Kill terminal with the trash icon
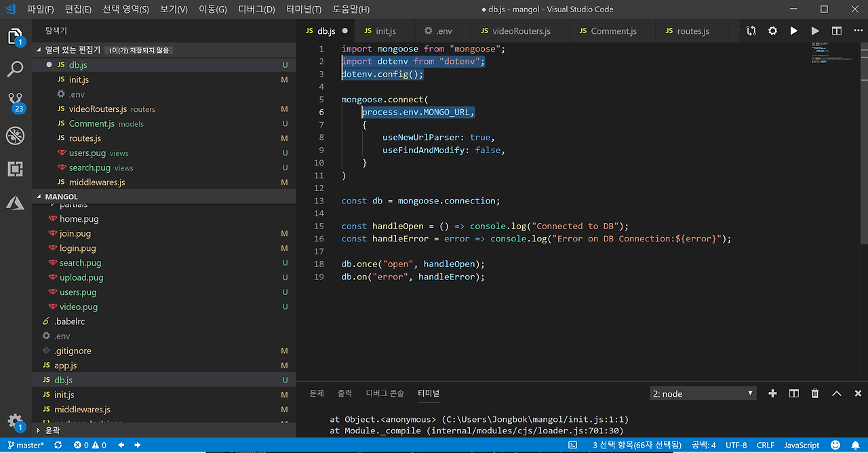868x453 pixels. tap(815, 393)
